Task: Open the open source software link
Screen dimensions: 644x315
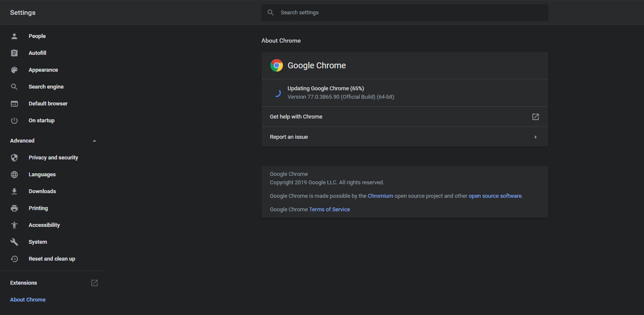Action: point(495,196)
